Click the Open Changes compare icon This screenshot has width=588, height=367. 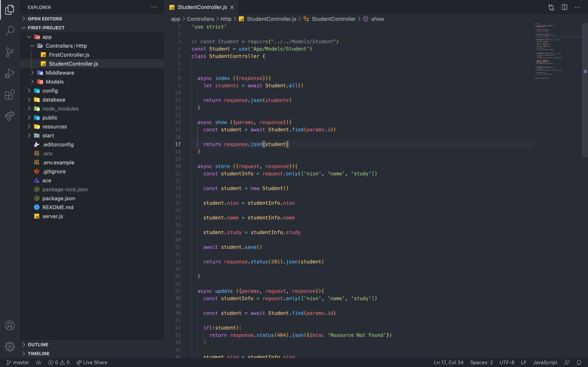(x=551, y=7)
